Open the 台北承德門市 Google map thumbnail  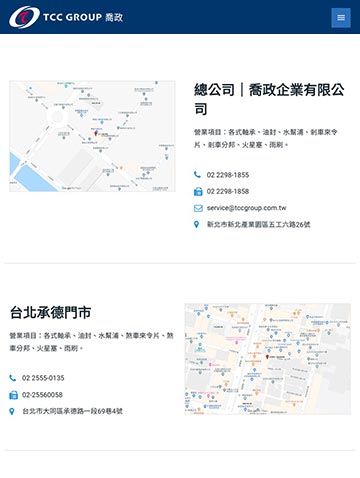pos(268,359)
